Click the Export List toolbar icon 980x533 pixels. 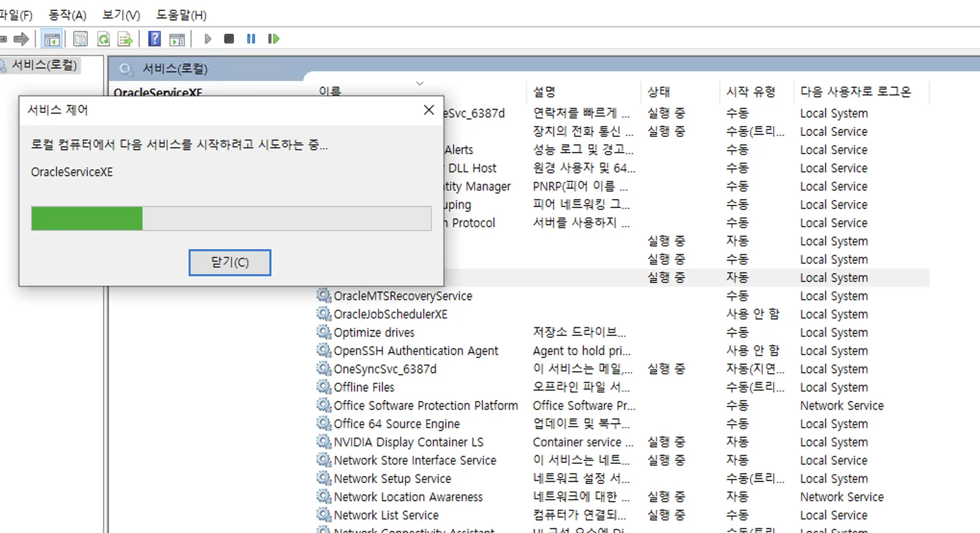(125, 39)
